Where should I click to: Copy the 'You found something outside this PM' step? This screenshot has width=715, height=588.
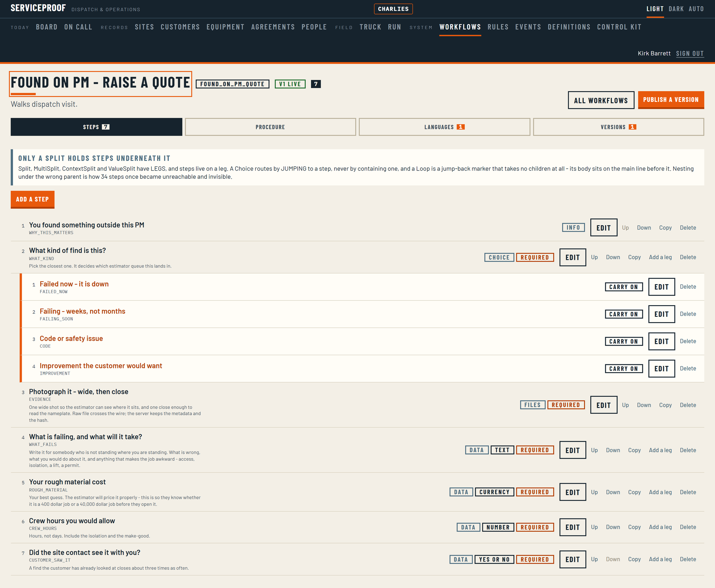665,227
